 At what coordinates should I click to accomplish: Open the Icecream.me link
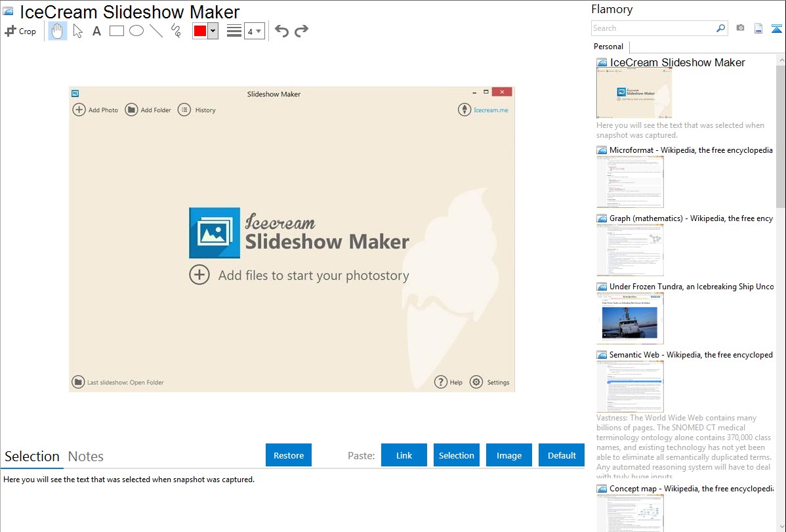tap(491, 110)
